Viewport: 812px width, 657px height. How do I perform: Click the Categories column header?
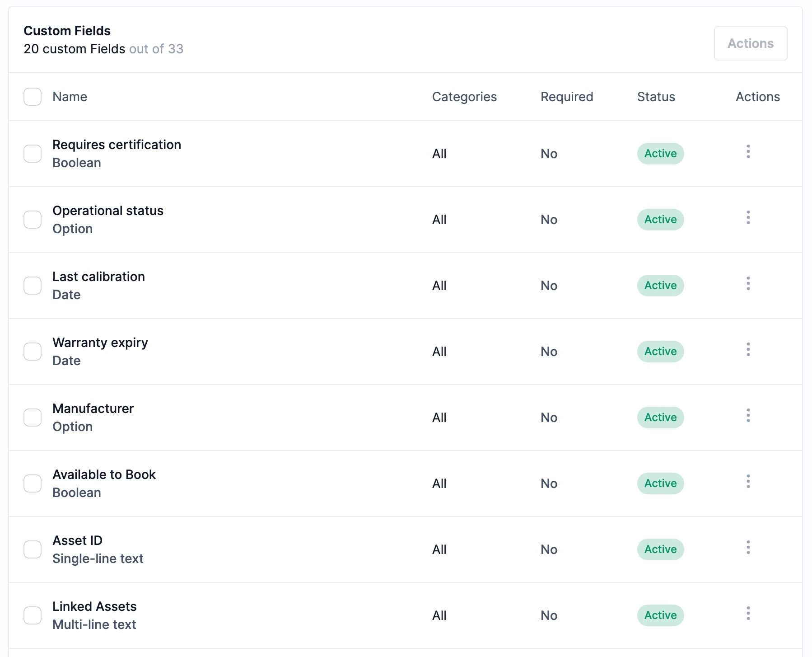(464, 97)
